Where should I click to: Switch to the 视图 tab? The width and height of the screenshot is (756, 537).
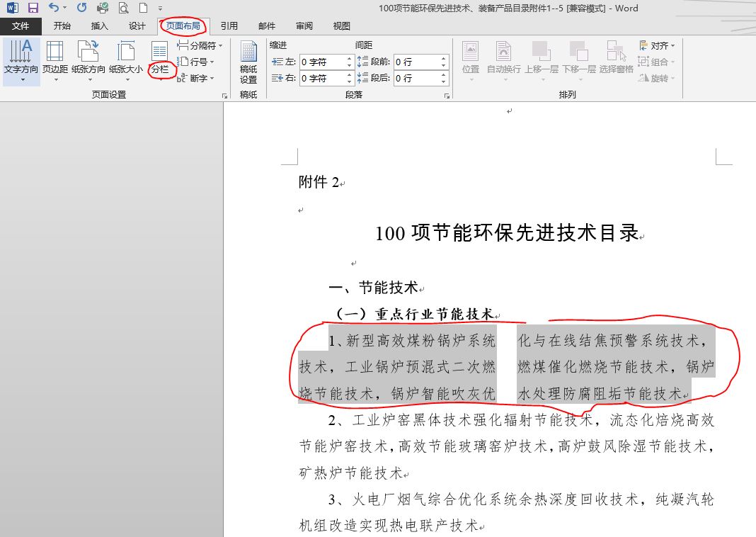click(342, 26)
